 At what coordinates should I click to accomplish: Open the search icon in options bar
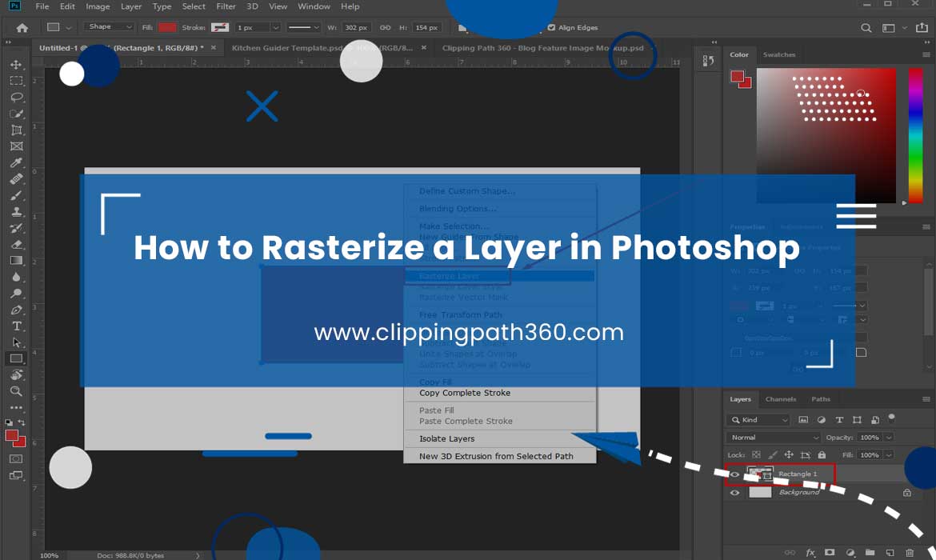(x=866, y=27)
